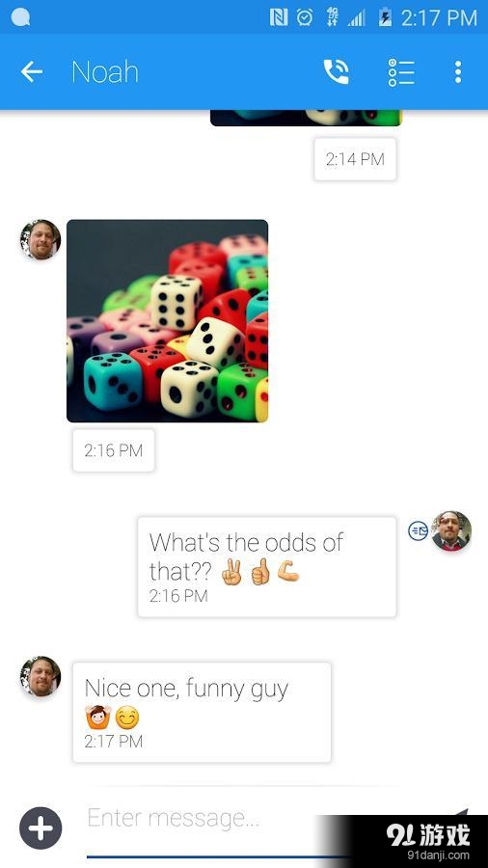Image resolution: width=488 pixels, height=868 pixels.
Task: Tap Noah's avatar beside 'Nice one' message
Action: (41, 676)
